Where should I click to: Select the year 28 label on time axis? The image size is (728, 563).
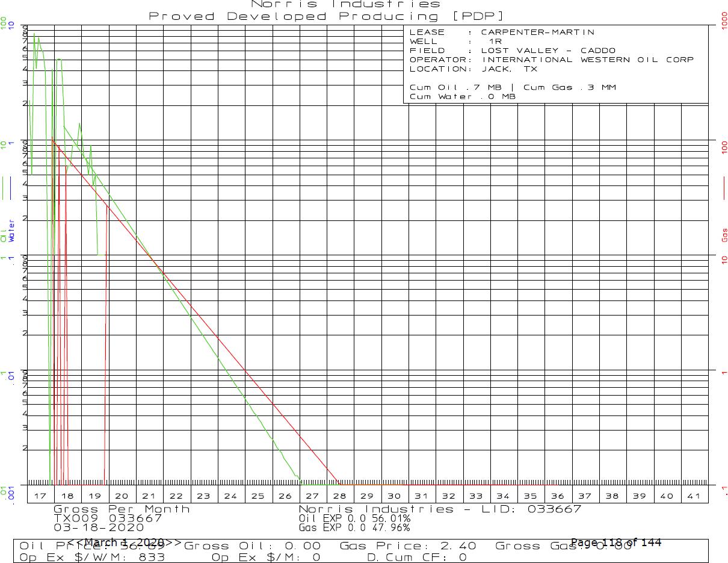click(339, 496)
